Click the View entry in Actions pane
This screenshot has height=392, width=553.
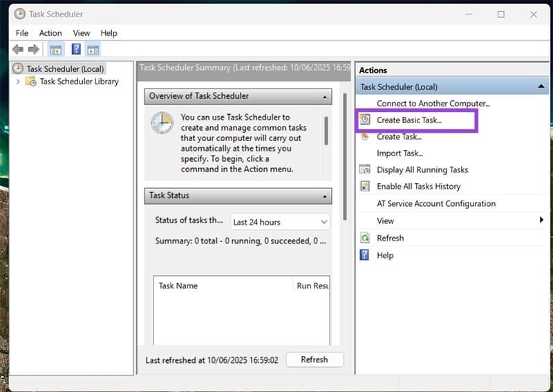[385, 221]
